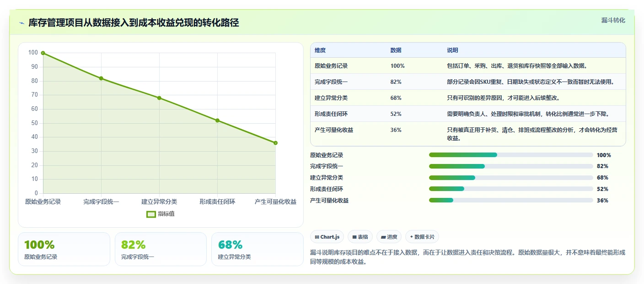This screenshot has height=284, width=644.
Task: Click the 维度 column header
Action: coord(320,50)
